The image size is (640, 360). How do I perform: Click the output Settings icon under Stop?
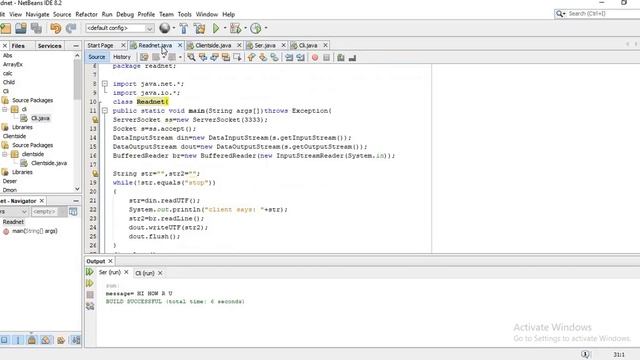(90, 306)
